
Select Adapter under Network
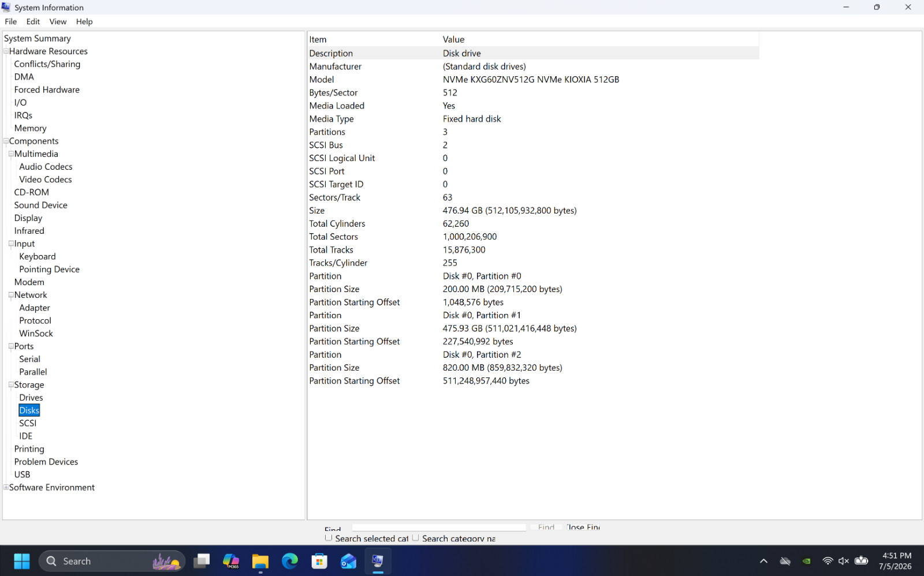(35, 308)
